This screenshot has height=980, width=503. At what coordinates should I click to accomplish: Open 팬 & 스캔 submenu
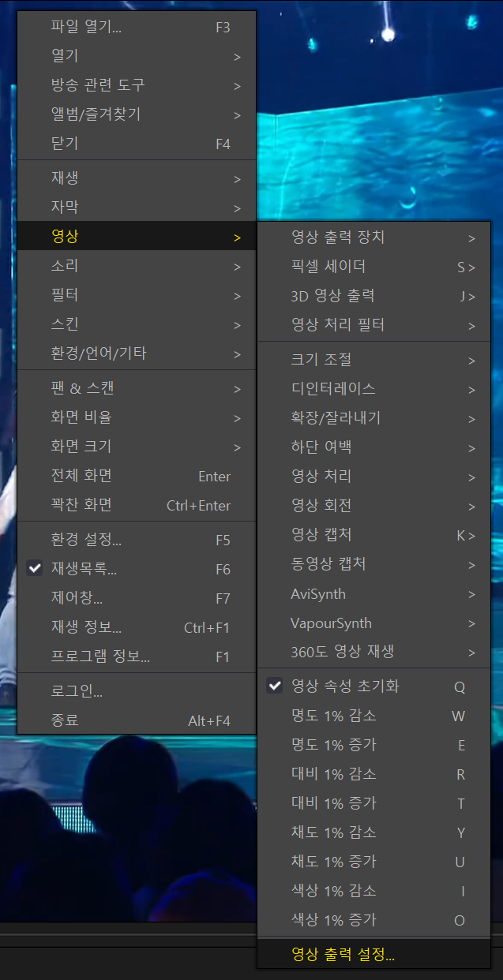click(137, 388)
